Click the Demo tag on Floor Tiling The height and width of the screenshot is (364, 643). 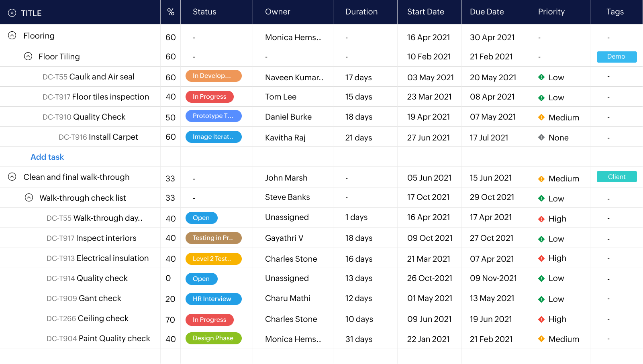tap(616, 57)
